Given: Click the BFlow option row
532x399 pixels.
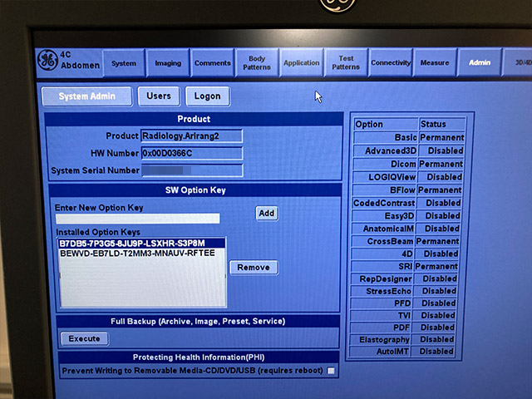Looking at the screenshot, I should (x=407, y=190).
